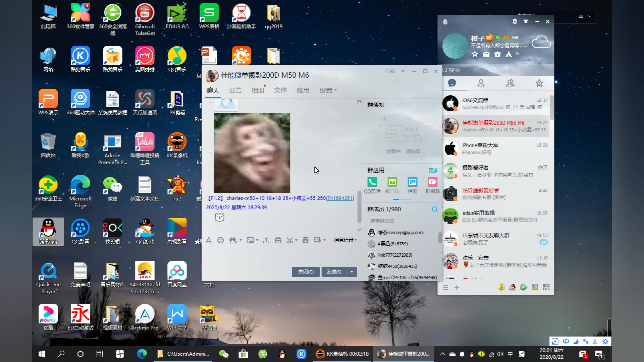Click the upload file icon in chat toolbar
Viewport: 644px width, 362px height.
click(266, 240)
